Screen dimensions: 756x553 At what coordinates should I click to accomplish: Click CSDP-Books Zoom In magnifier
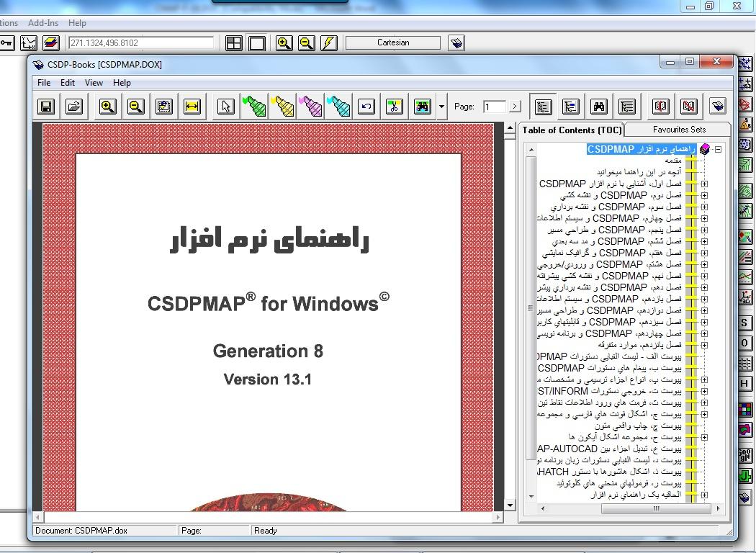[107, 107]
